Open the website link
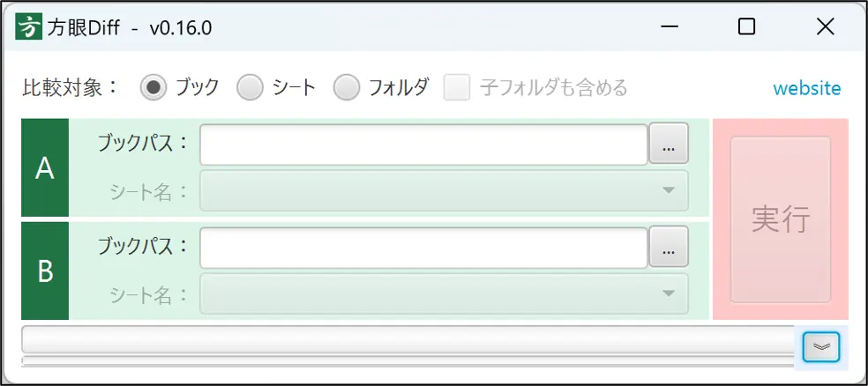 point(806,88)
